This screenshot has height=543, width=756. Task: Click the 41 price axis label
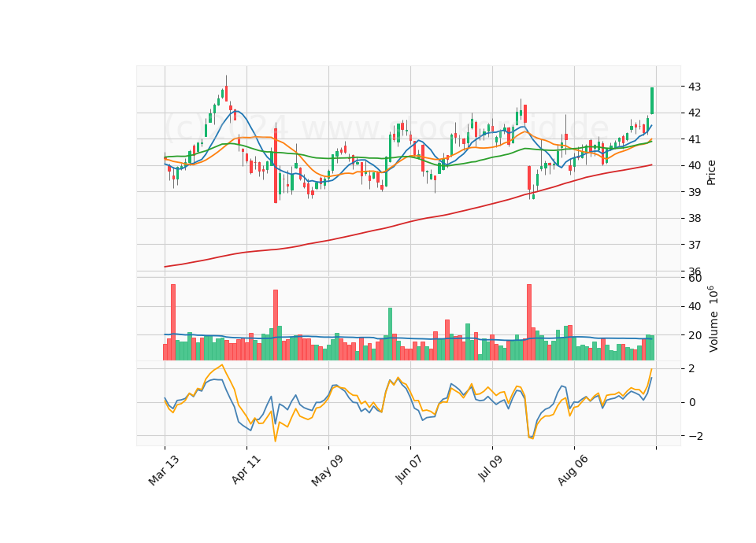(695, 139)
